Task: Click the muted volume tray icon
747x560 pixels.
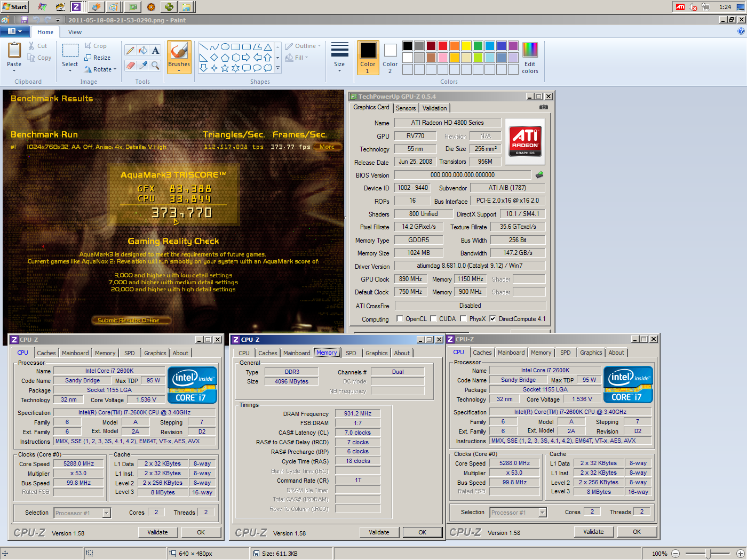Action: [x=693, y=7]
